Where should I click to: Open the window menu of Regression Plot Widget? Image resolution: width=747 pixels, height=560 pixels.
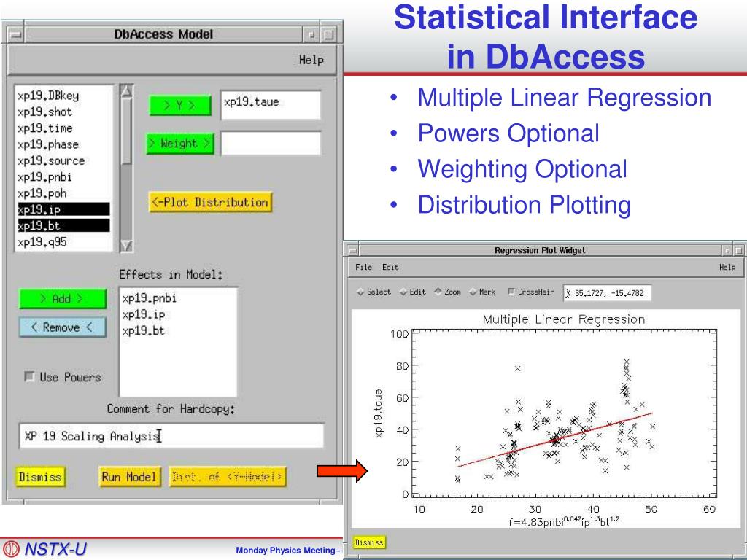[x=353, y=250]
